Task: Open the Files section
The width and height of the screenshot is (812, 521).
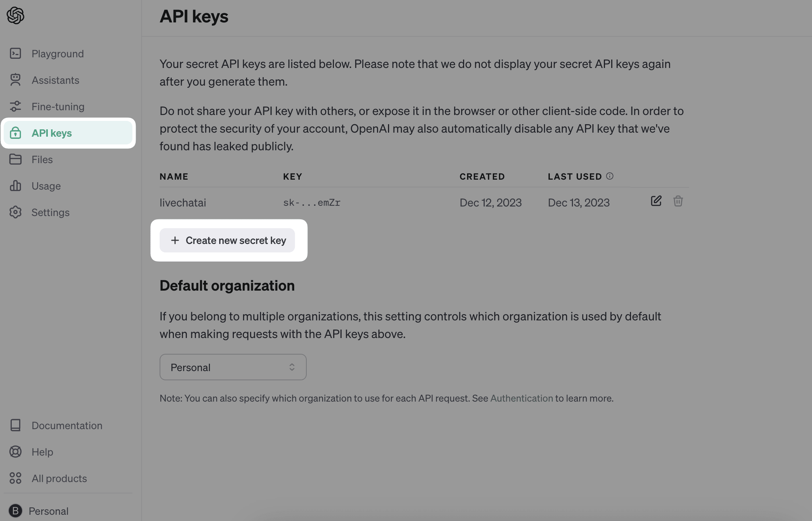Action: [x=68, y=159]
